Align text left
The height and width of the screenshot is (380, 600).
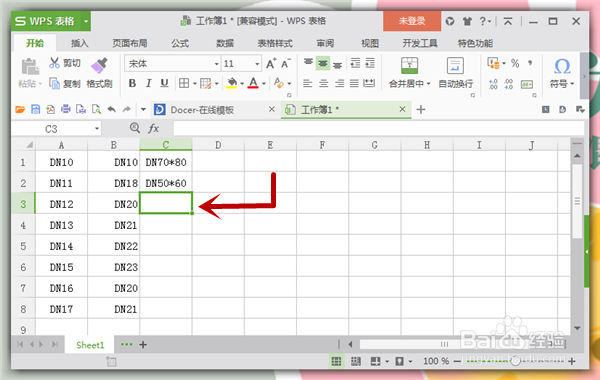point(308,83)
